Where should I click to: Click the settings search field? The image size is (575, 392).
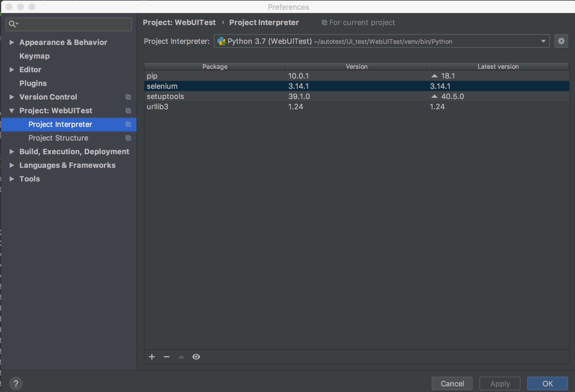[x=69, y=24]
